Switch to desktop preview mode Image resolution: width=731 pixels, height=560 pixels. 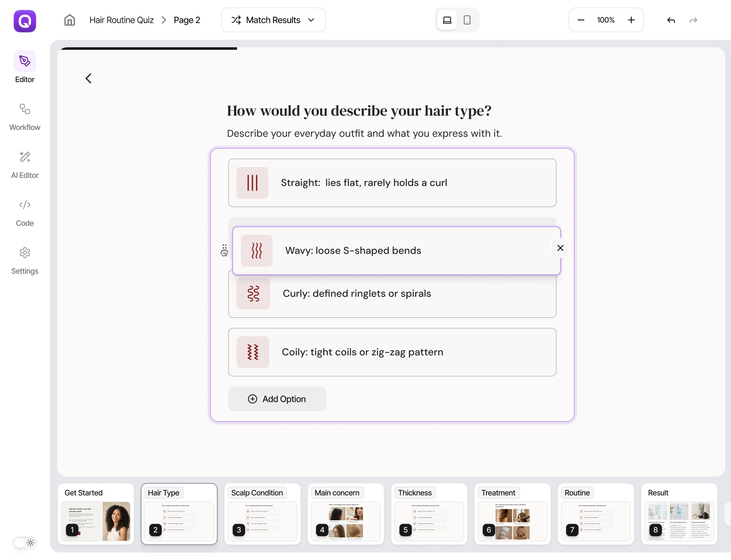tap(447, 20)
